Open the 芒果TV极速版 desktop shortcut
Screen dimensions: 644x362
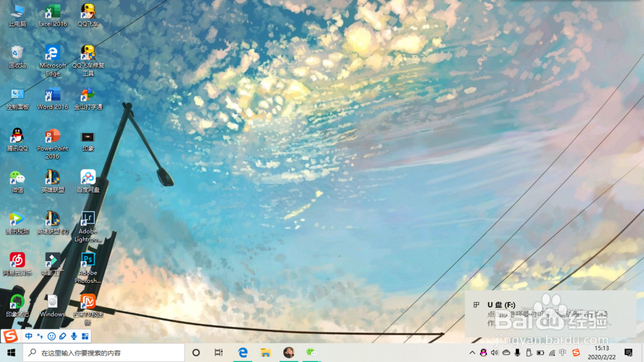88,310
